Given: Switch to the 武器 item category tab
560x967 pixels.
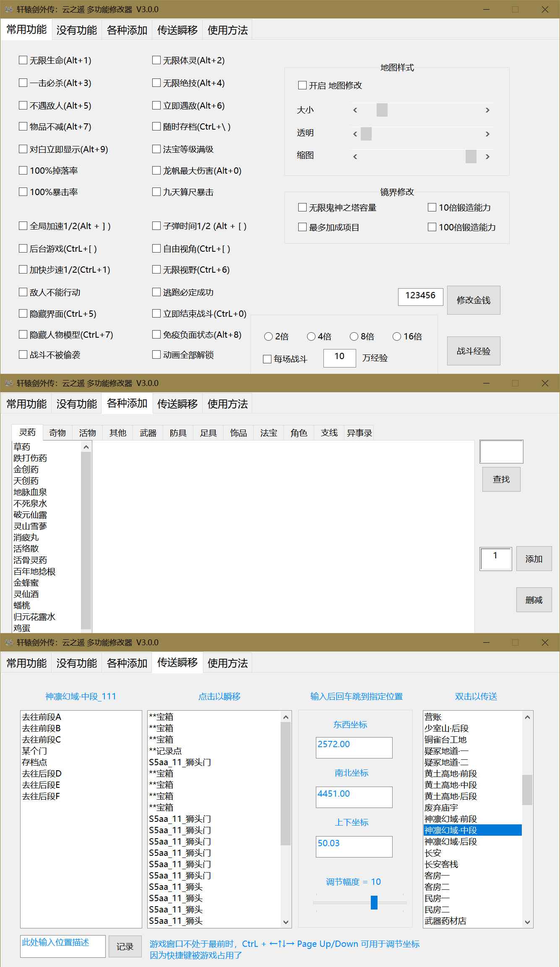Looking at the screenshot, I should coord(148,433).
